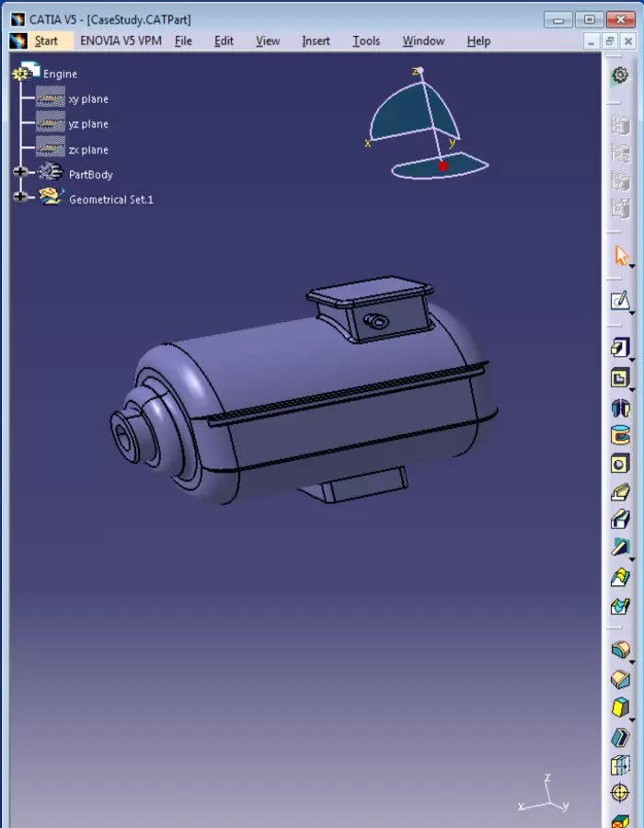Open the Edit menu
644x828 pixels.
tap(224, 41)
